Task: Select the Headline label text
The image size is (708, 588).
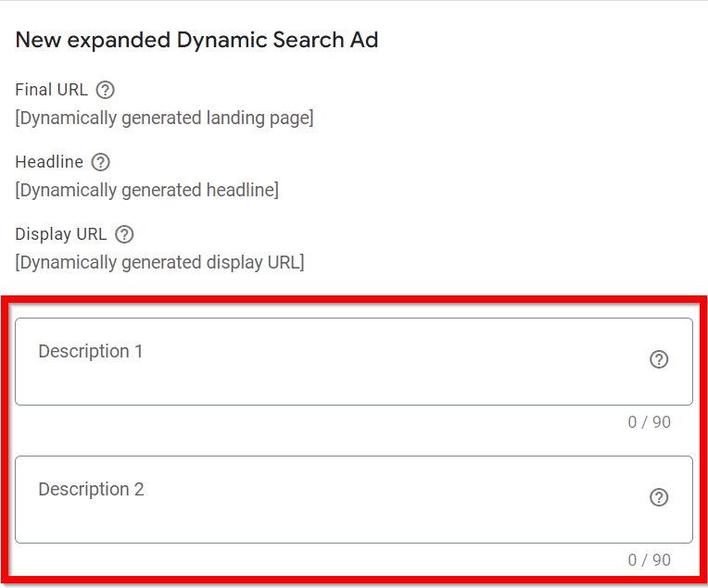Action: coord(49,162)
